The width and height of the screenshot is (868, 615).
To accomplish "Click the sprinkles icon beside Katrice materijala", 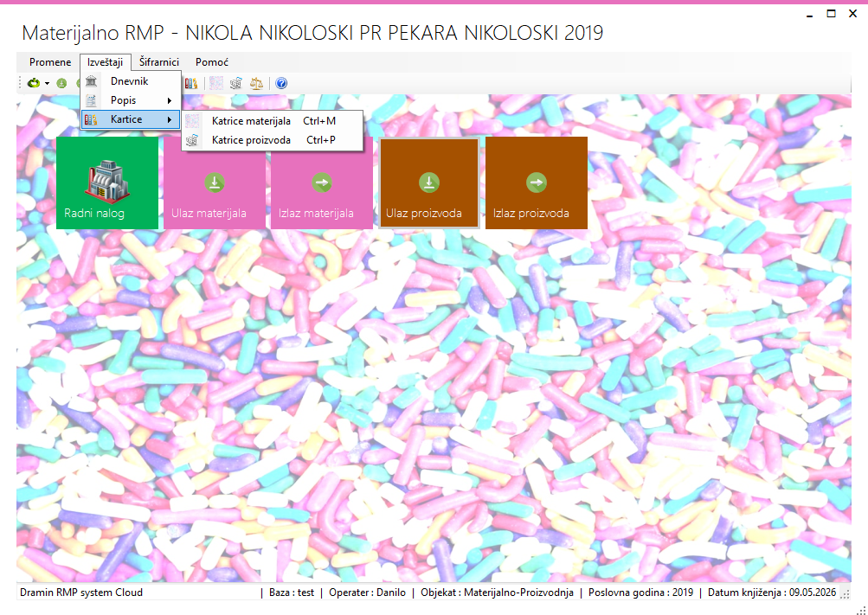I will (192, 120).
